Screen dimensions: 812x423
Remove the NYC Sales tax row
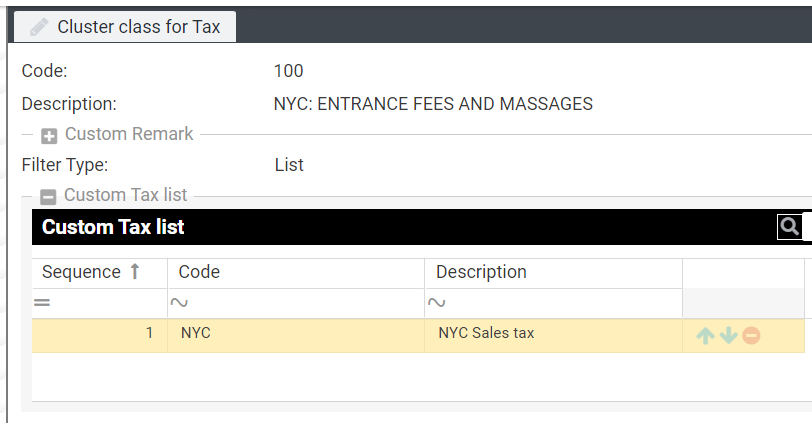coord(751,336)
